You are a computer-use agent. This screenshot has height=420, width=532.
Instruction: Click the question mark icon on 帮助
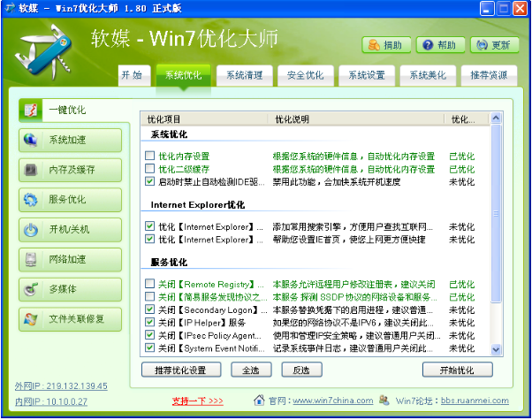(x=429, y=45)
